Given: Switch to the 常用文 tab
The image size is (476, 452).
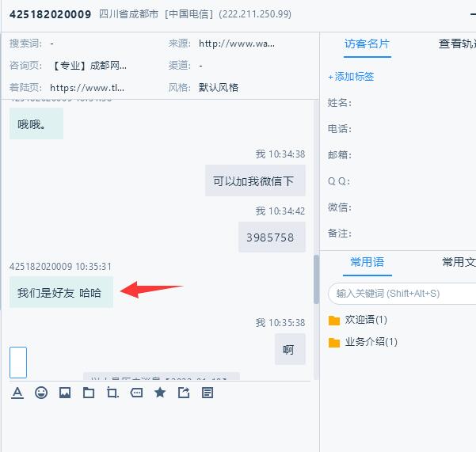Looking at the screenshot, I should tap(459, 262).
